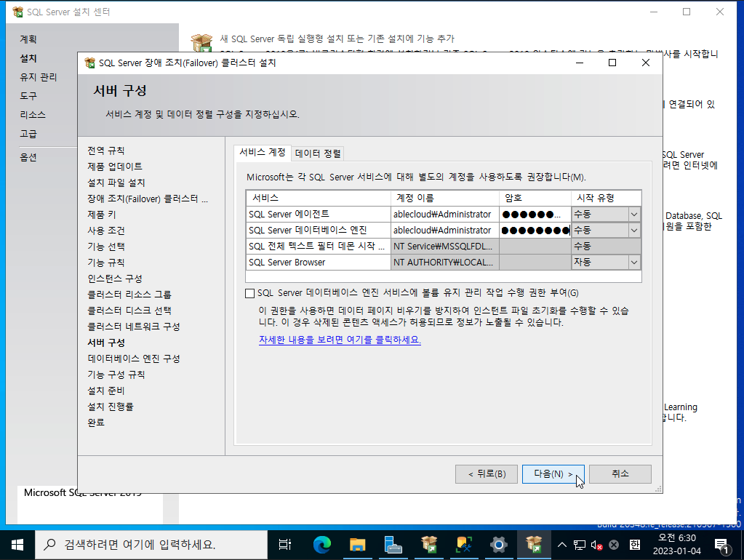
Task: Click the 다음(N) > button
Action: pos(553,474)
